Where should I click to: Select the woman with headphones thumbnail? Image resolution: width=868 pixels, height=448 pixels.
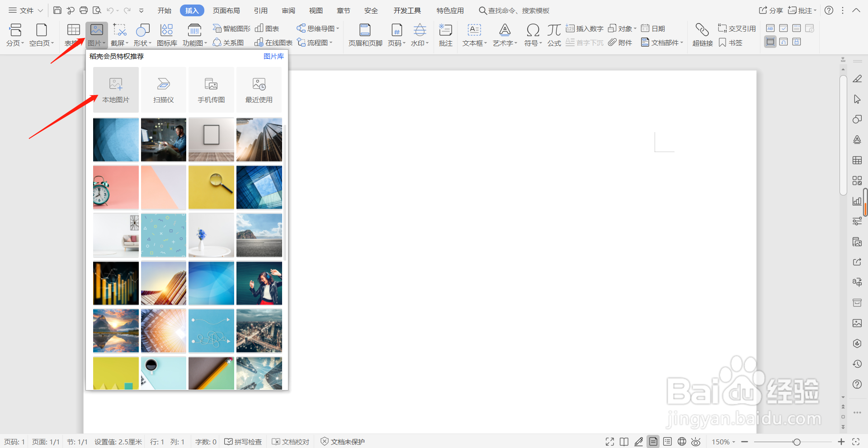click(x=259, y=283)
